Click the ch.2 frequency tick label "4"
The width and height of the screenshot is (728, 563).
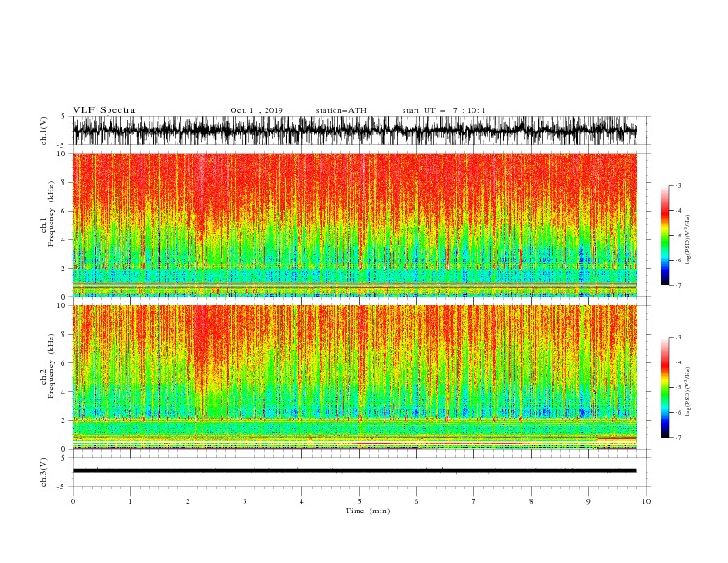click(63, 392)
